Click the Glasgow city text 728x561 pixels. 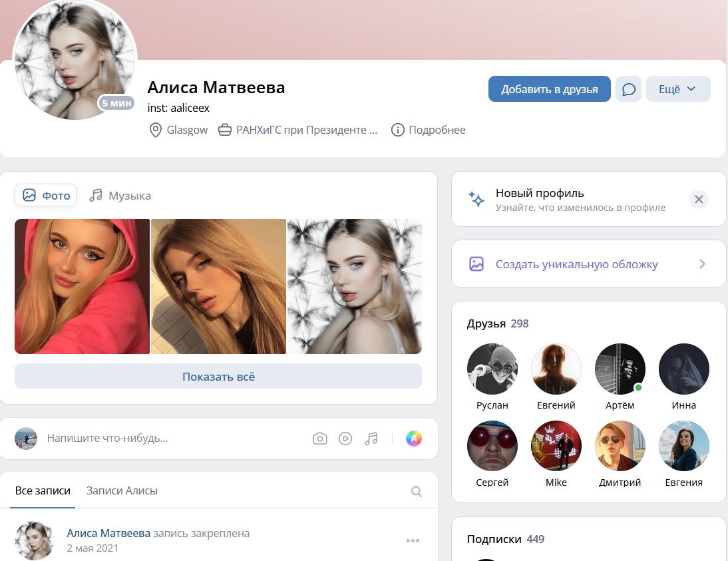pos(187,130)
